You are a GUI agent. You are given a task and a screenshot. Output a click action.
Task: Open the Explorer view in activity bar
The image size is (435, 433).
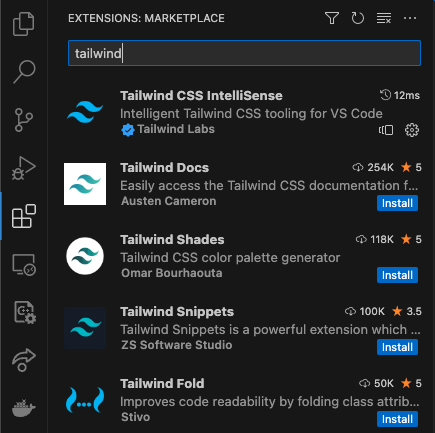tap(23, 24)
